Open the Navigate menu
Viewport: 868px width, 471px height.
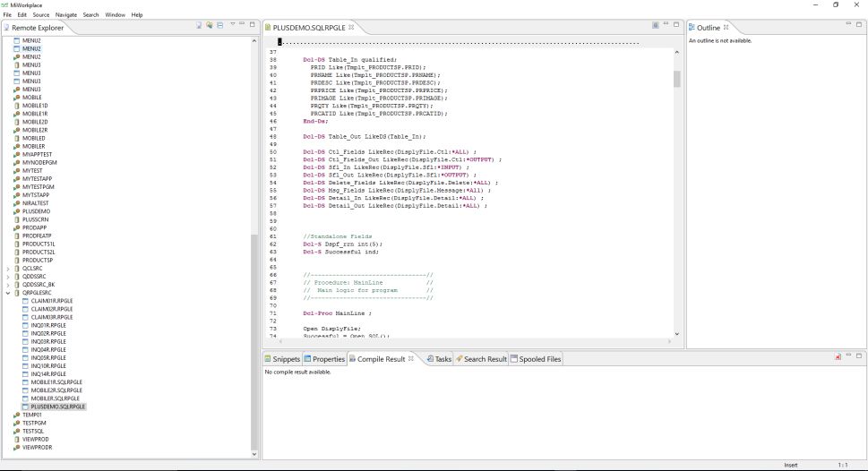point(66,15)
